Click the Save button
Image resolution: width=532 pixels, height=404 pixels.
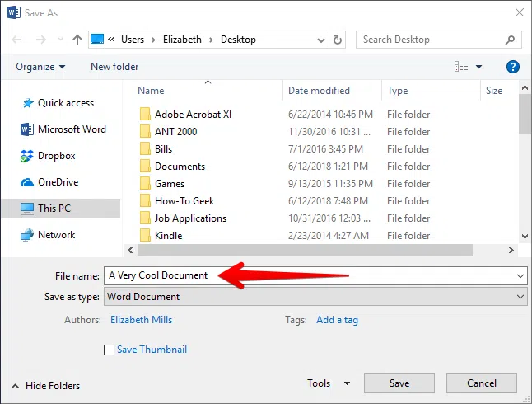coord(399,383)
